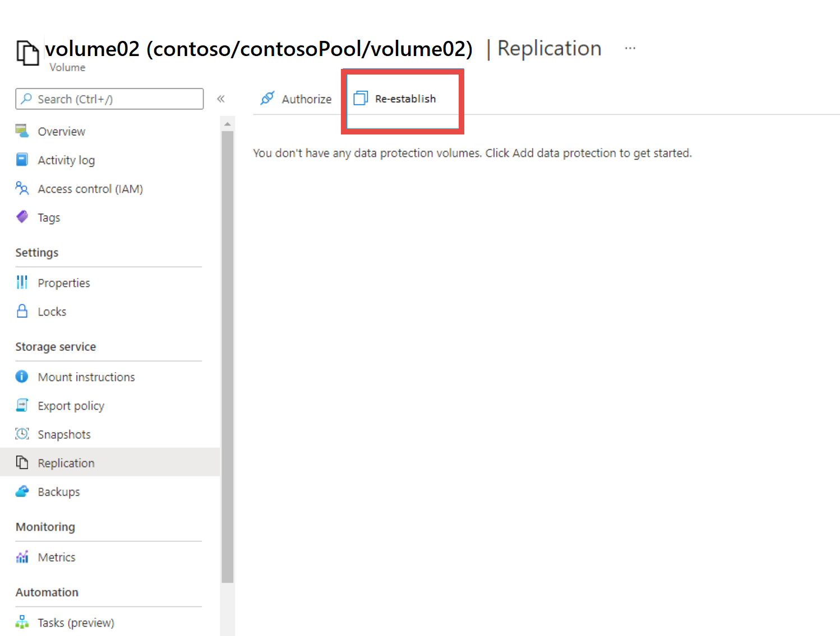Click the Metrics chart icon
The height and width of the screenshot is (636, 840).
[22, 557]
